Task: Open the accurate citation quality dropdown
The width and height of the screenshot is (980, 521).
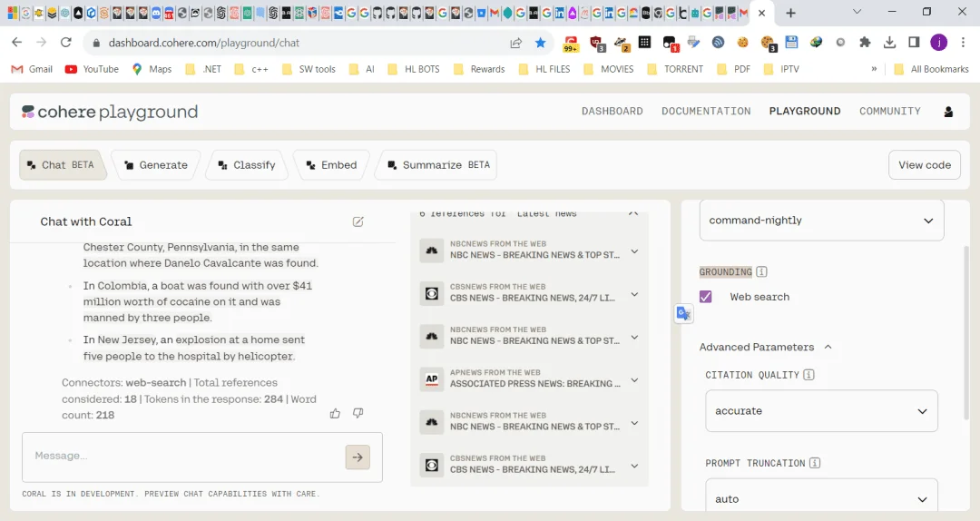Action: [x=821, y=411]
